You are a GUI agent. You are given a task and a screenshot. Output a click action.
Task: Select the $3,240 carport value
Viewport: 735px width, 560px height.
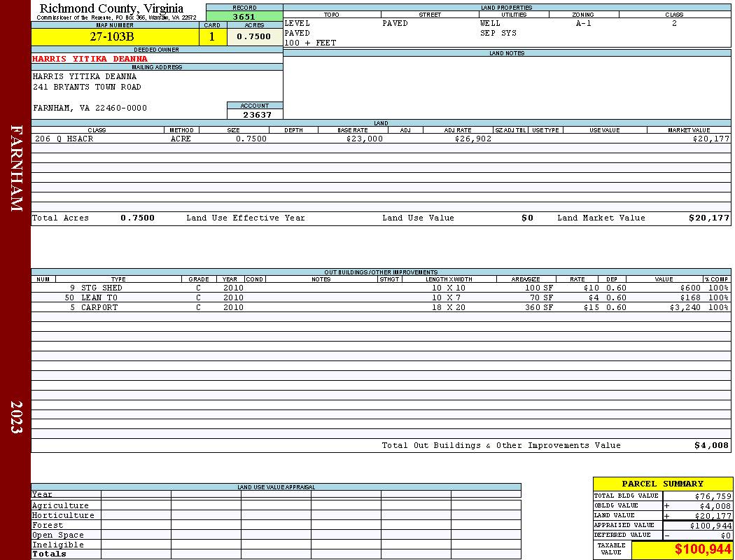[685, 307]
